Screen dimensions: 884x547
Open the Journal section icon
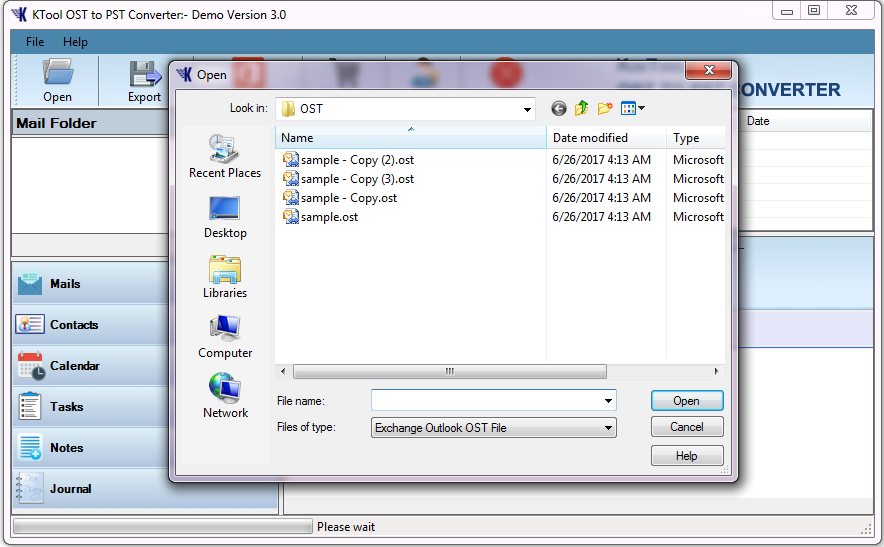(x=29, y=488)
